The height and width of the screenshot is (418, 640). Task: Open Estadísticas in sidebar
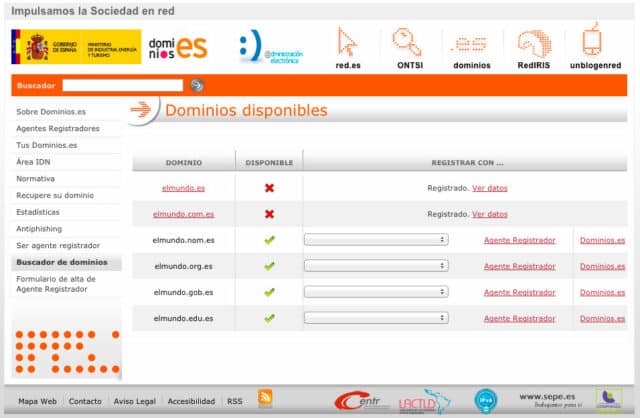click(x=38, y=212)
